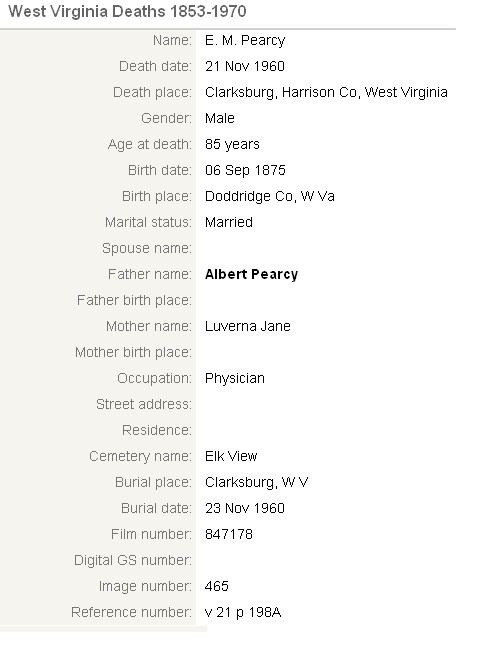483x645 pixels.
Task: Click the image number 465
Action: (x=216, y=586)
